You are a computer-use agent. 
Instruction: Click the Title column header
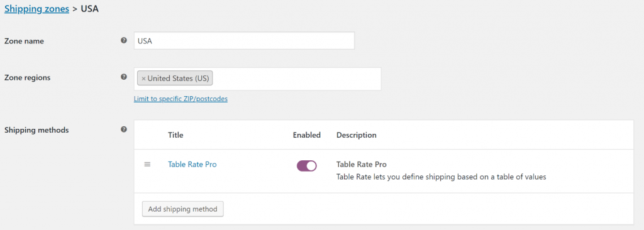(176, 135)
